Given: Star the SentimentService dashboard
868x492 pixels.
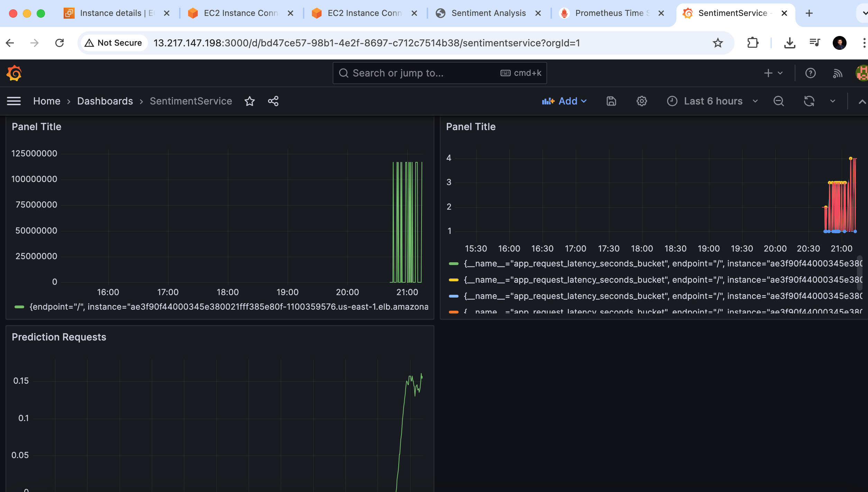Looking at the screenshot, I should (250, 101).
